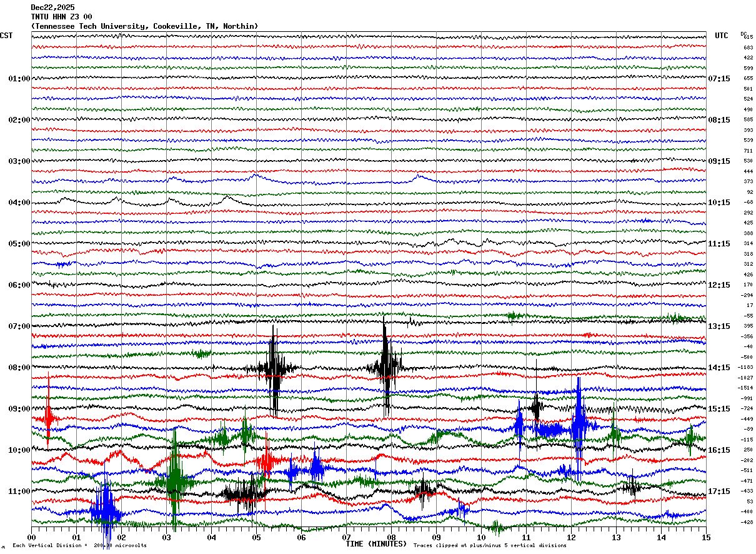Click minute tick label 11 on time axis
Screen dimensions: 756x554
coord(527,538)
